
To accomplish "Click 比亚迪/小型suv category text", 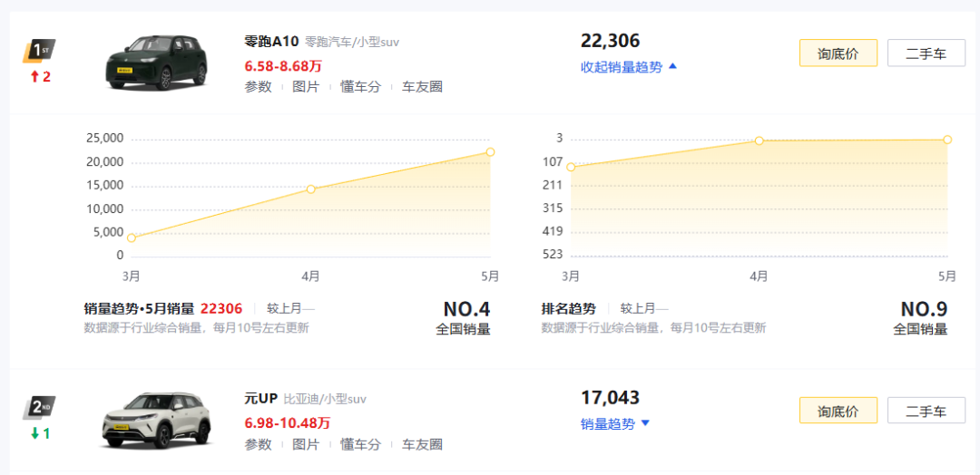I will point(325,399).
